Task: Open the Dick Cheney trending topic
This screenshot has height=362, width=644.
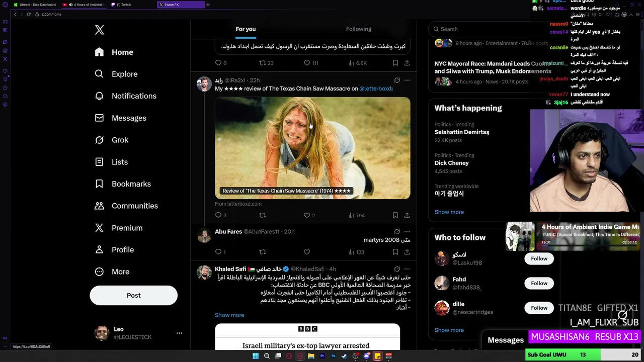Action: tap(451, 163)
